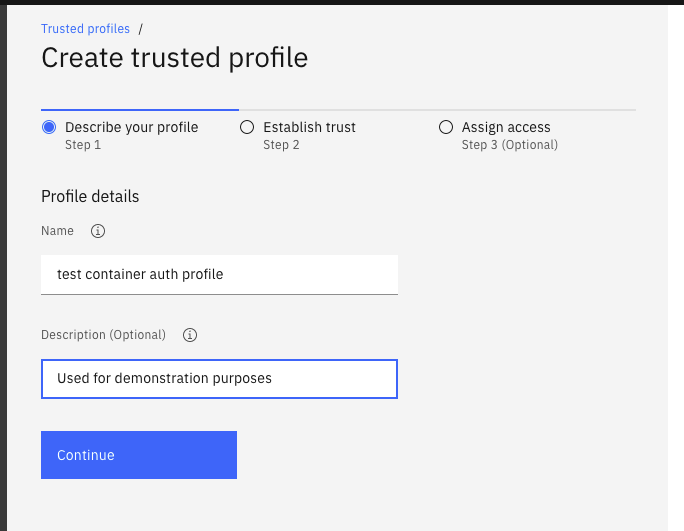Focus the Description text input
The width and height of the screenshot is (684, 531).
(219, 379)
